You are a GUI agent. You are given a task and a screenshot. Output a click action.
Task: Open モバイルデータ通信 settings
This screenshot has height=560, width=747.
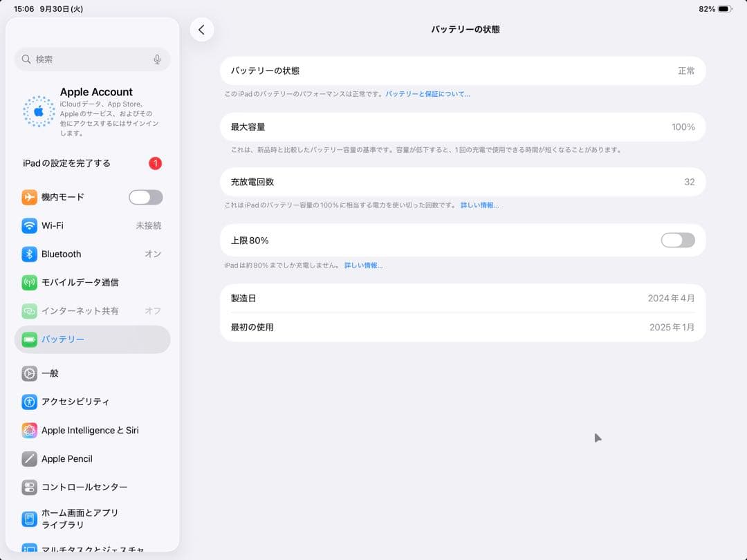(28, 283)
